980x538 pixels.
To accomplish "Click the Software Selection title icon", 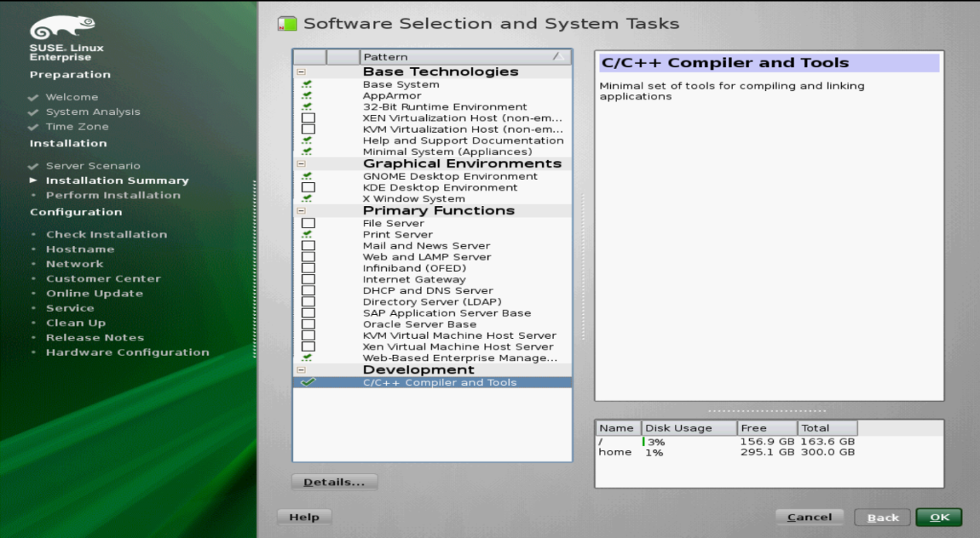I will [x=287, y=24].
